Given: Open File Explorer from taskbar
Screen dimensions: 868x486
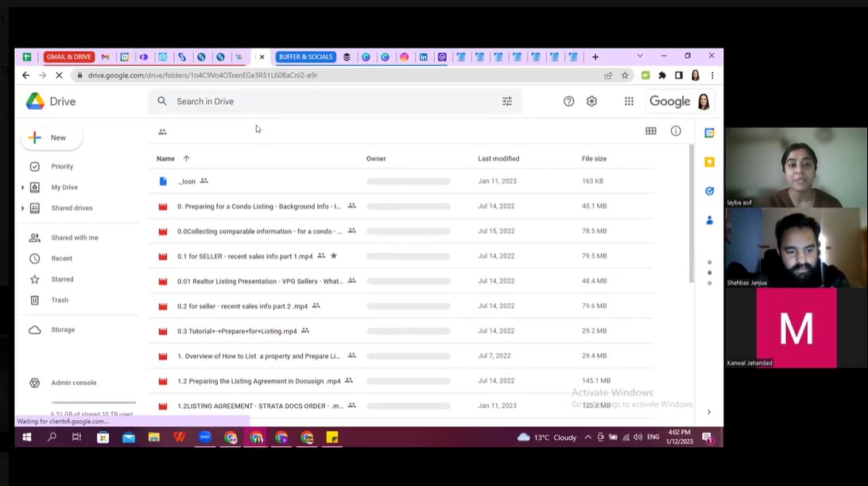Looking at the screenshot, I should 154,437.
